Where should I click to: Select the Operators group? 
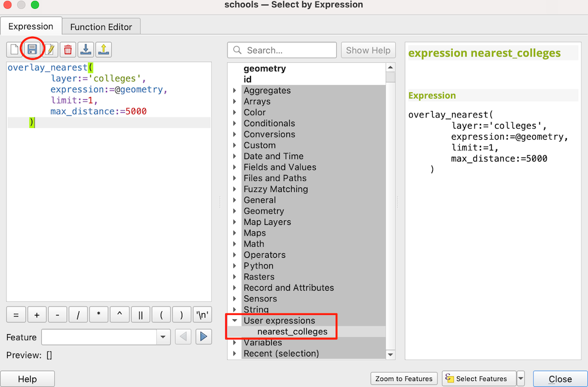pos(265,255)
